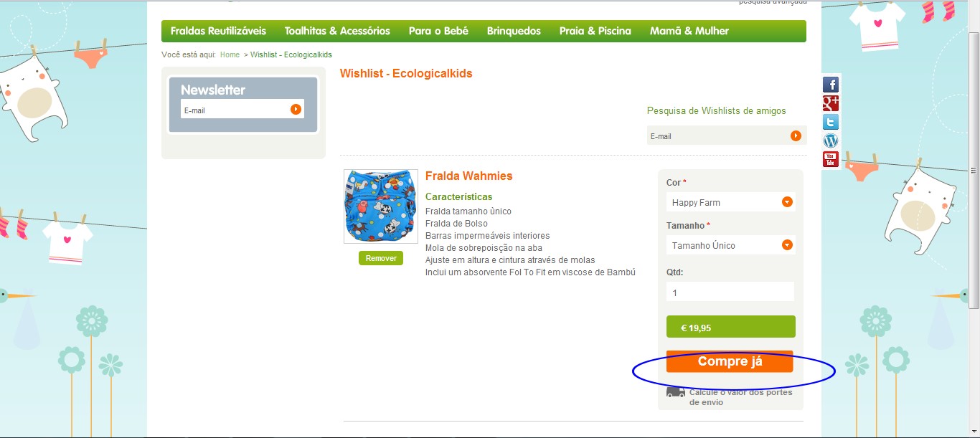Image resolution: width=980 pixels, height=438 pixels.
Task: Open the Fralda Wahmies product thumbnail
Action: point(381,206)
